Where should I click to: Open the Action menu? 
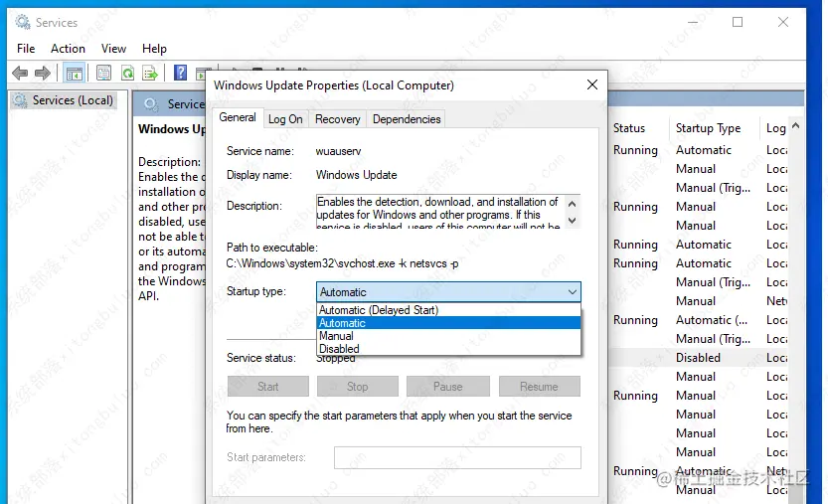(68, 49)
